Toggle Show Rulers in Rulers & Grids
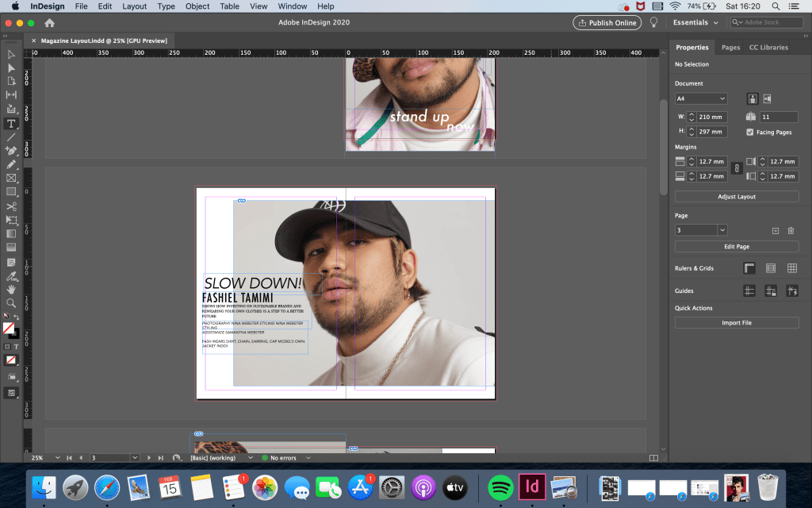The height and width of the screenshot is (508, 812). click(x=749, y=269)
